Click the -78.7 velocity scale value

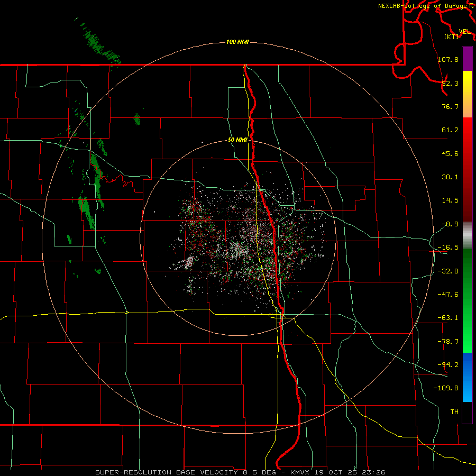(448, 342)
